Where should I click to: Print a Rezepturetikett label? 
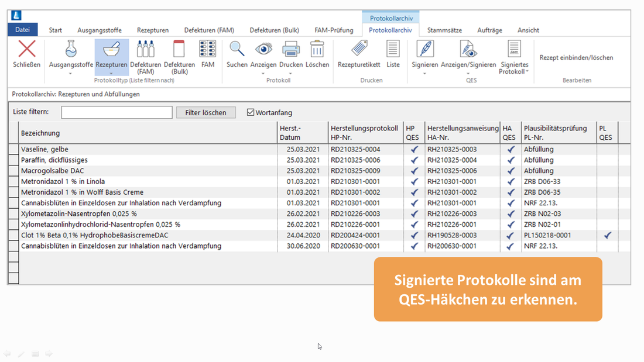click(359, 50)
